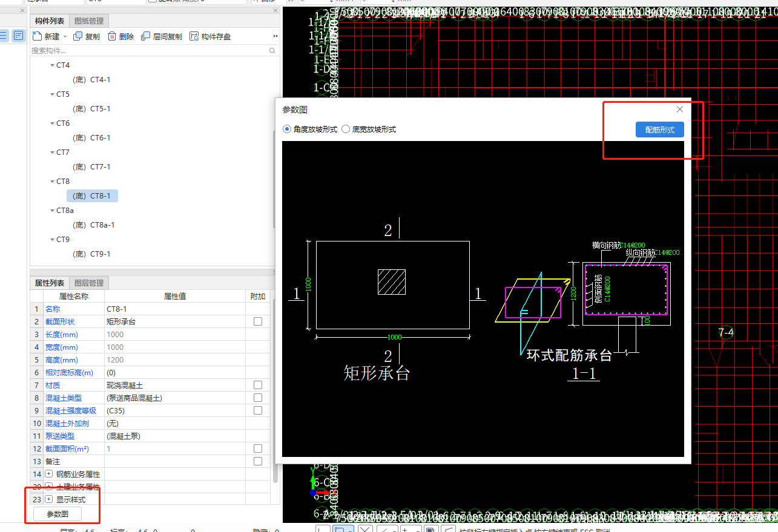
Task: Tick the 附加 checkbox for 材质
Action: pos(258,385)
